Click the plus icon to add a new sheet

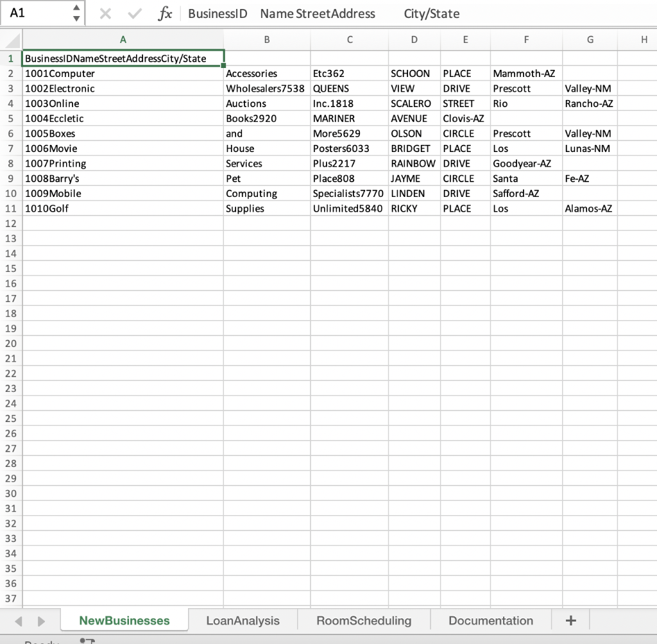(x=570, y=620)
